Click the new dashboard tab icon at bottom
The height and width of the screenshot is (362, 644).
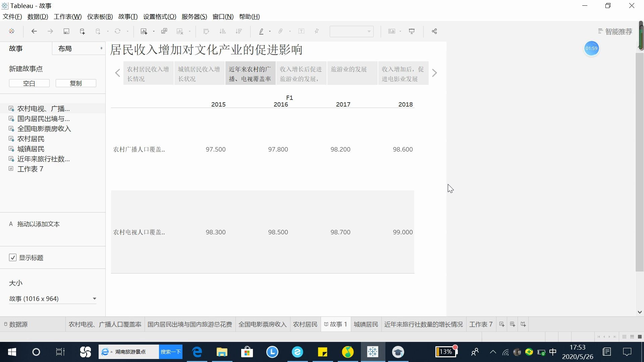click(513, 324)
